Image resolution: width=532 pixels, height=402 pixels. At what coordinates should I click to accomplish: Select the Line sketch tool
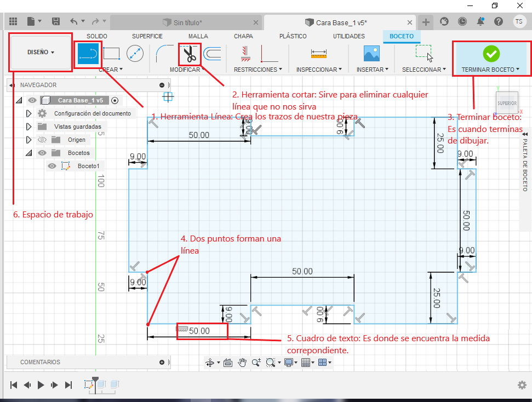coord(88,54)
